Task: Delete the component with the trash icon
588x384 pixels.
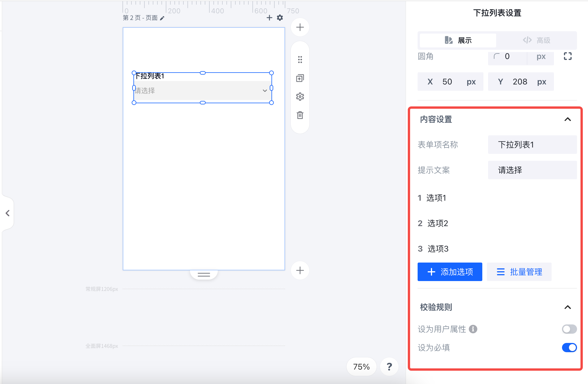Action: (300, 115)
